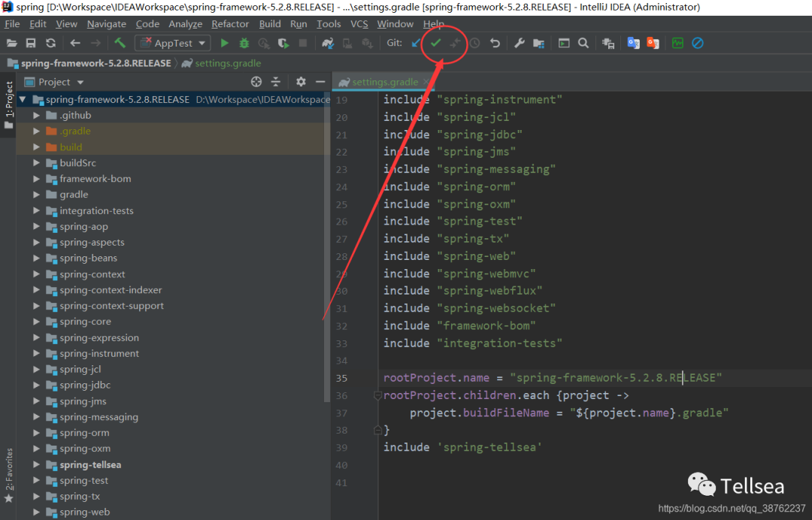Open settings via the wrench icon
This screenshot has width=812, height=520.
pyautogui.click(x=519, y=43)
